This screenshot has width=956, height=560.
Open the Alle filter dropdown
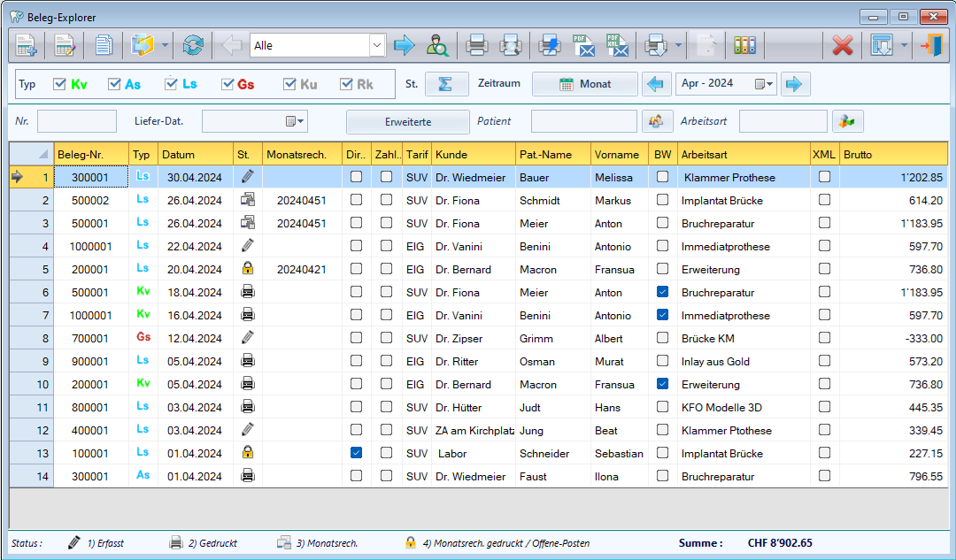tap(378, 45)
